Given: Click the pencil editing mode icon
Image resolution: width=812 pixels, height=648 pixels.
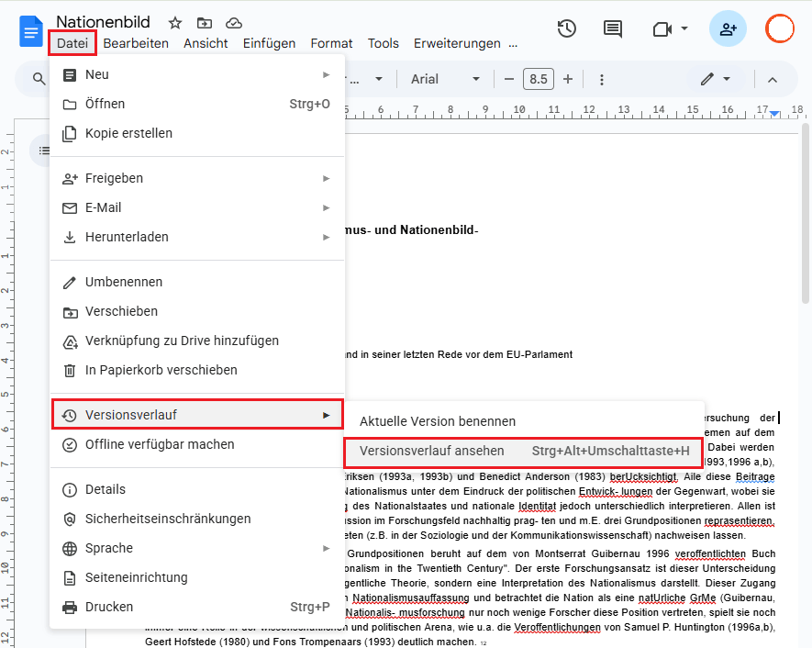Looking at the screenshot, I should click(706, 79).
